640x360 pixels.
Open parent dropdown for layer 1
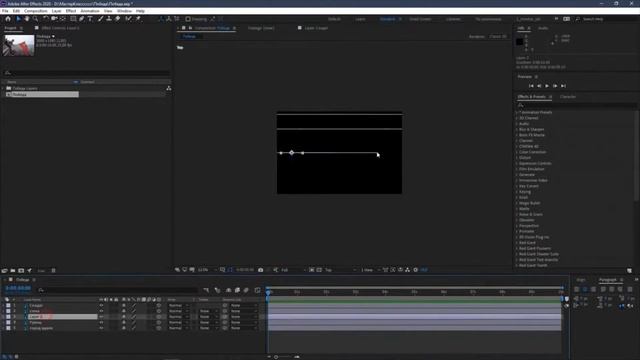coord(243,305)
